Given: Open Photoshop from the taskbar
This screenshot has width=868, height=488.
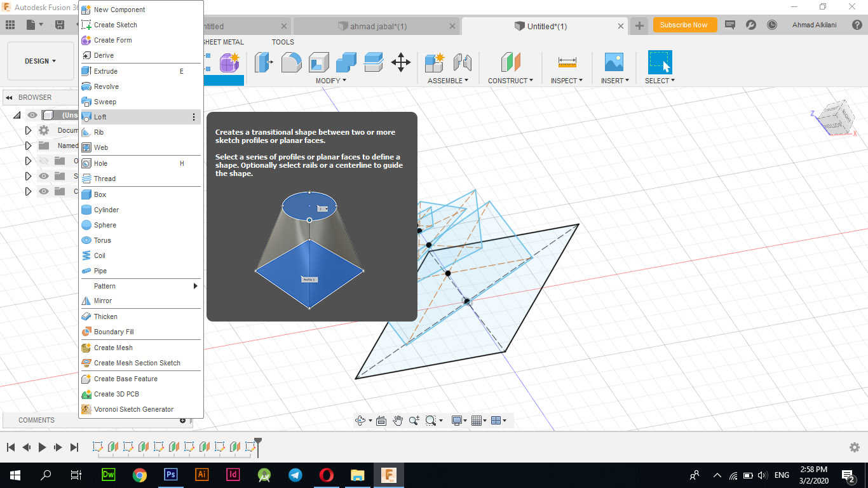Looking at the screenshot, I should coord(170,475).
